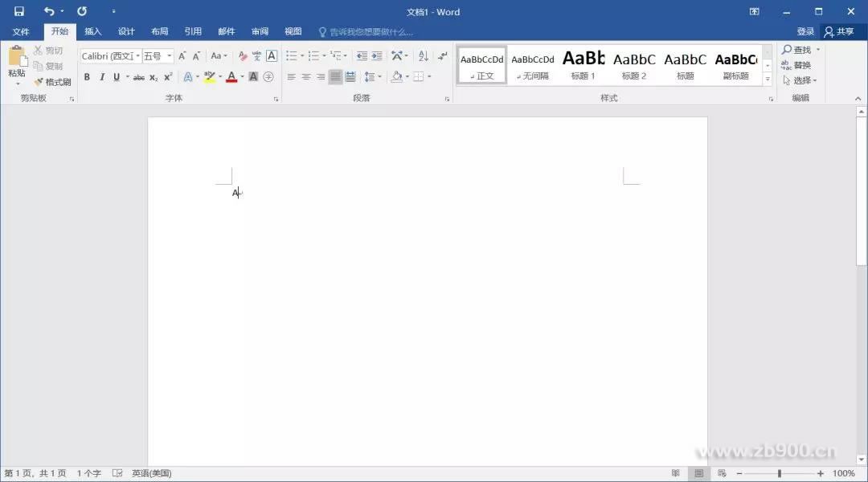
Task: Click the 替换 (Replace) command
Action: (800, 64)
